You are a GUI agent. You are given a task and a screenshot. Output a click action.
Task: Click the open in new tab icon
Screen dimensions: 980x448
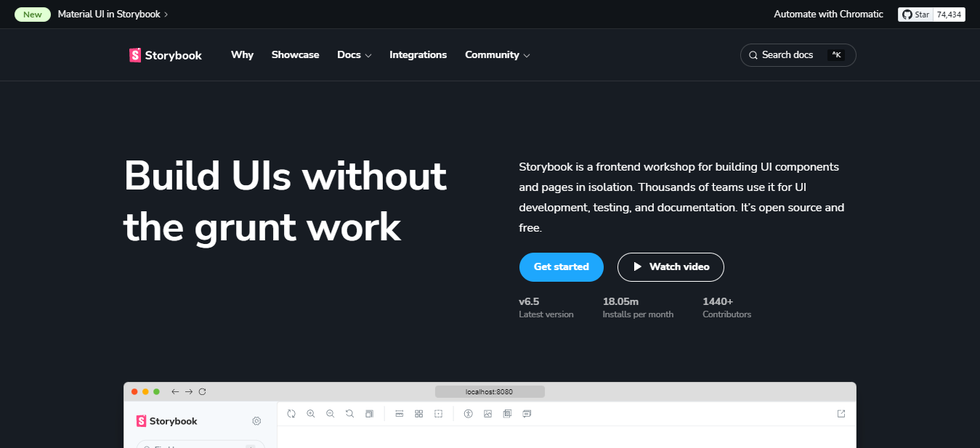coord(841,414)
